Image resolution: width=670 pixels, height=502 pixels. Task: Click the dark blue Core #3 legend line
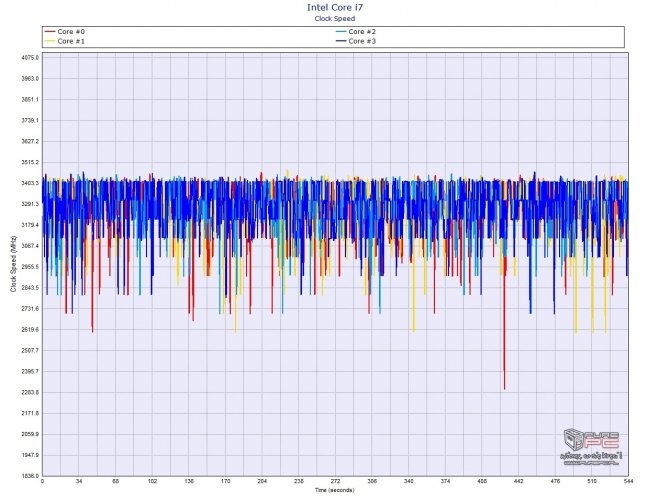tap(341, 41)
